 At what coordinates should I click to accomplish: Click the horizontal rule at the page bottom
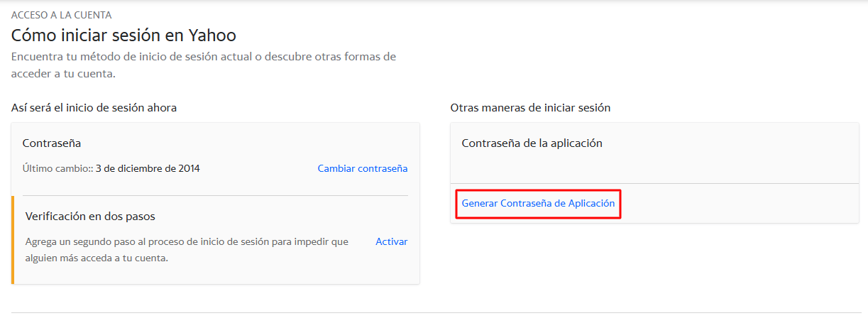coord(436,312)
